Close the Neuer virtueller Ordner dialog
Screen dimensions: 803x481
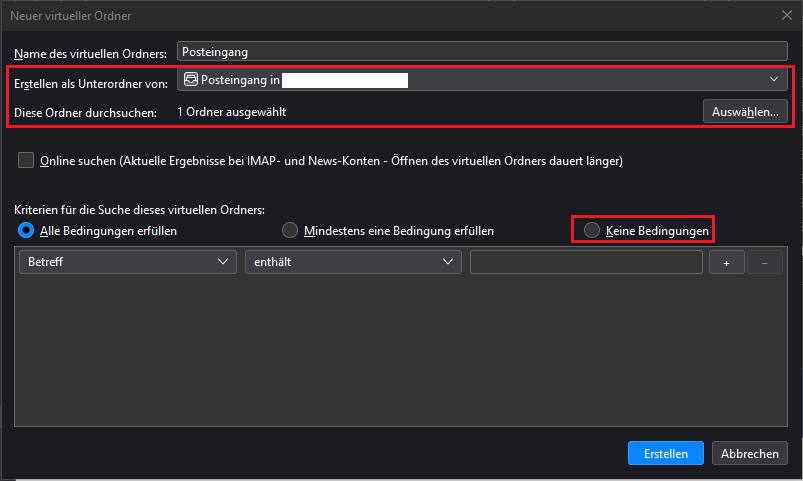(x=787, y=15)
